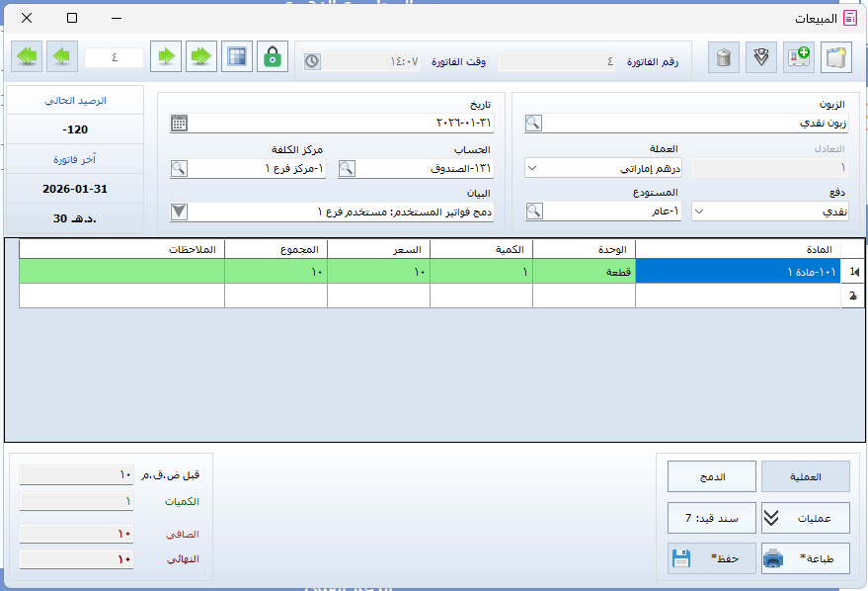Click the single left green arrow

pos(62,57)
